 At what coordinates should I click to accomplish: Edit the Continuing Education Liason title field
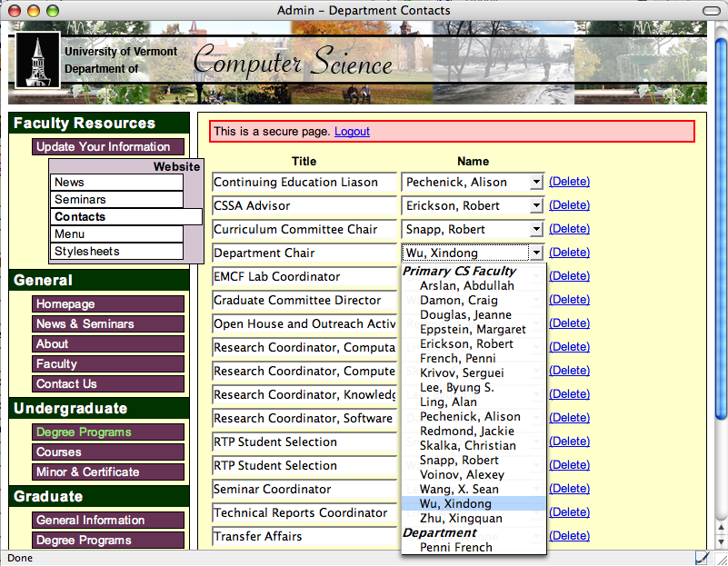click(304, 182)
